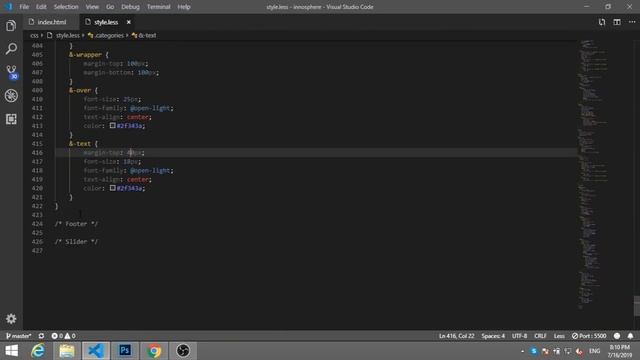Click color swatch #2f343a on line 420

point(113,188)
